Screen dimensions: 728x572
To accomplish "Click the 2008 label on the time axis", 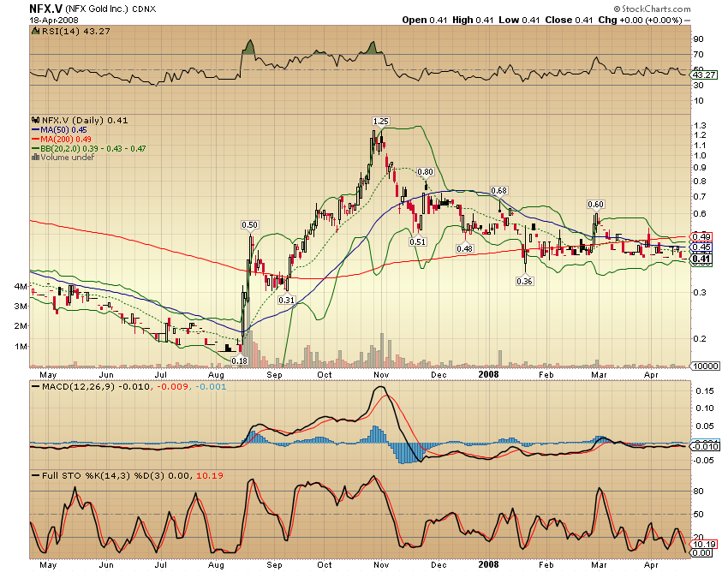I will tap(489, 375).
